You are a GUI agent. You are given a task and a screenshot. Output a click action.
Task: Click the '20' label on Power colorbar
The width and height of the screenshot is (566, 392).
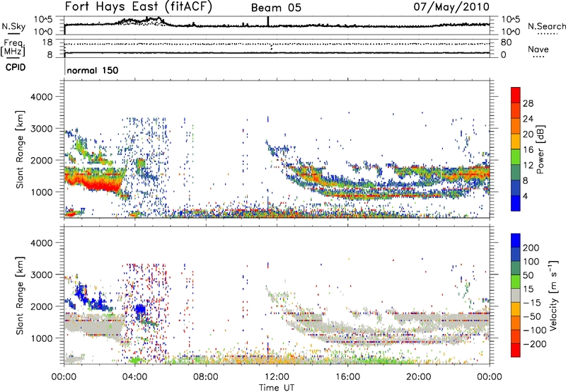528,134
